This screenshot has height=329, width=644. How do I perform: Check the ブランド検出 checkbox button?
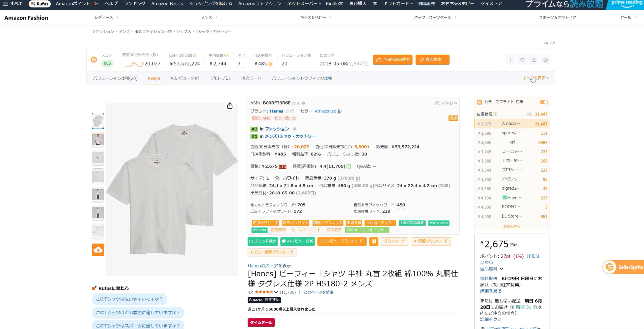(263, 241)
